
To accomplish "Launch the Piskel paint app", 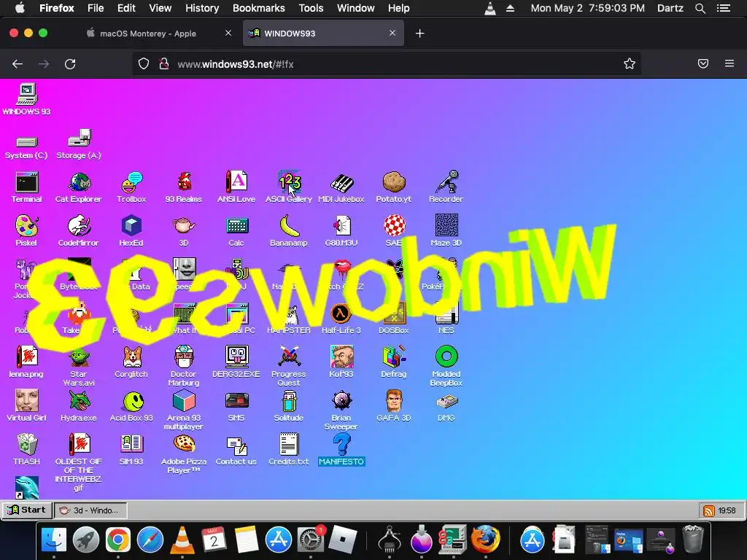I will pos(27,231).
